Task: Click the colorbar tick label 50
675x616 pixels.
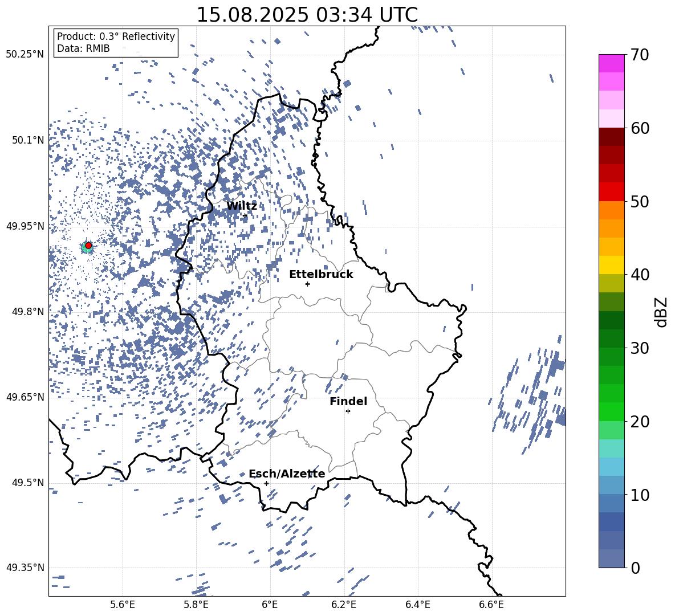Action: point(640,201)
